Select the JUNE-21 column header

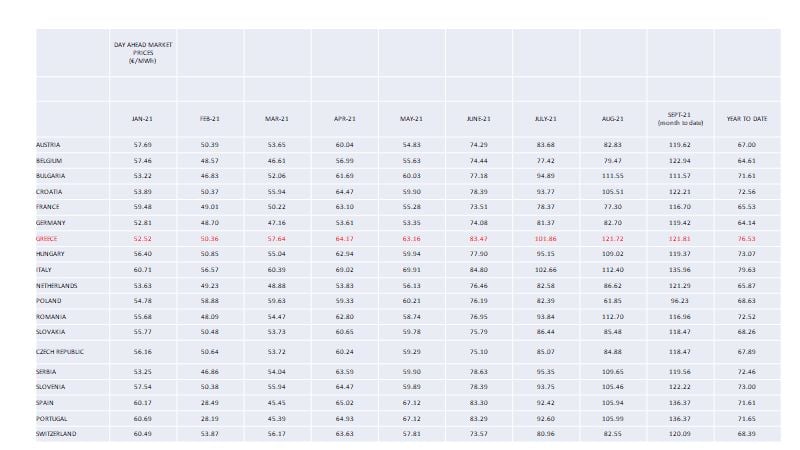(x=479, y=119)
